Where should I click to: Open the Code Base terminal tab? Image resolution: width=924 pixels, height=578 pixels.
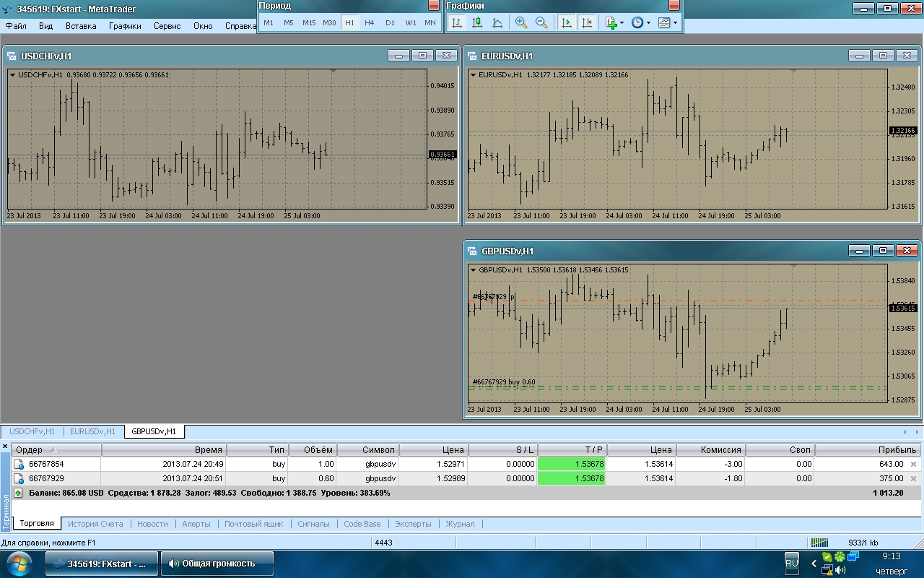362,524
